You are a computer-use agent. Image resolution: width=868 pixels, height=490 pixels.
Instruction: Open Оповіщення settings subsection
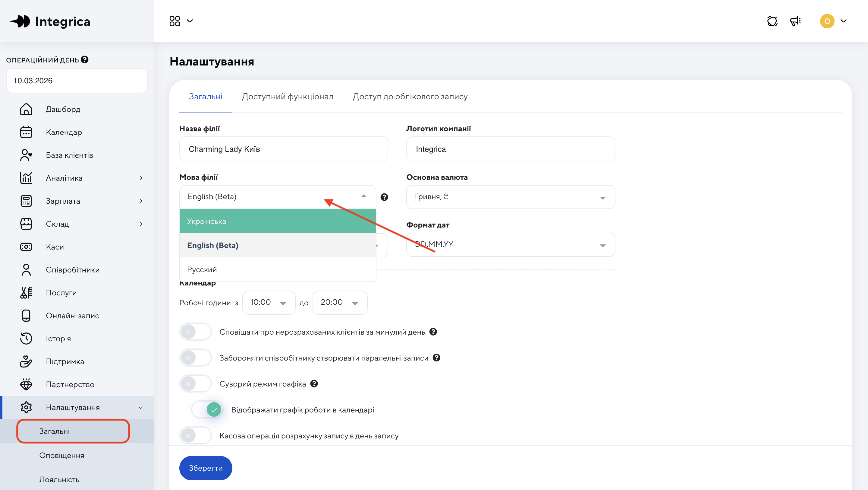[x=62, y=455]
